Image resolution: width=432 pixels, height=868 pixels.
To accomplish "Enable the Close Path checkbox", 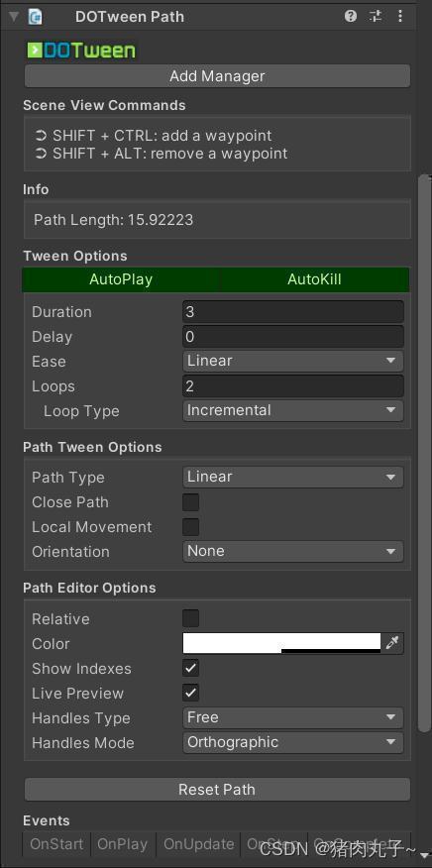I will click(190, 502).
